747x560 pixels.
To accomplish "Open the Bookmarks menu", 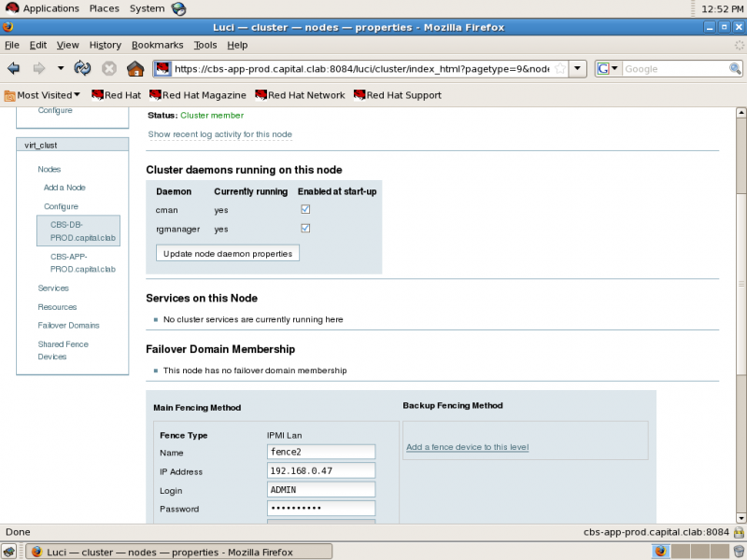I will (157, 45).
